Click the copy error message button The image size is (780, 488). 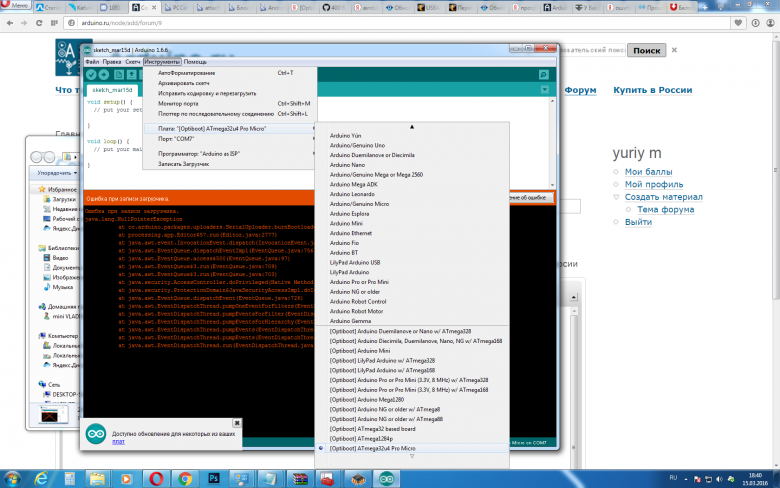pyautogui.click(x=531, y=197)
